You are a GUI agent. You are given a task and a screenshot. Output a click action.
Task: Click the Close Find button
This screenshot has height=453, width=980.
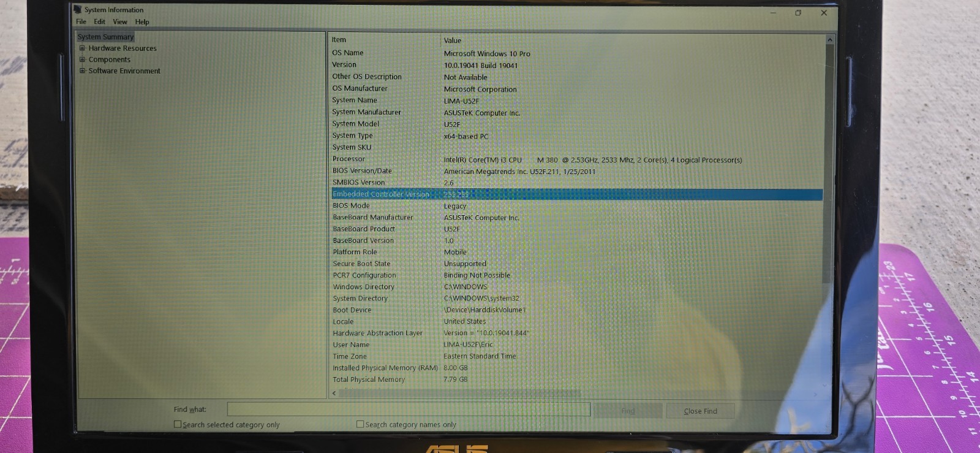click(x=700, y=411)
